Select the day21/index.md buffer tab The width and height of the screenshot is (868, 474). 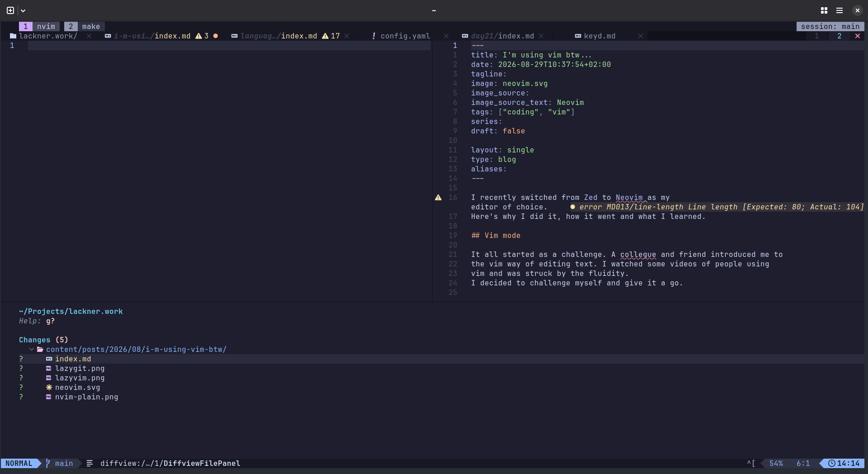pos(503,36)
